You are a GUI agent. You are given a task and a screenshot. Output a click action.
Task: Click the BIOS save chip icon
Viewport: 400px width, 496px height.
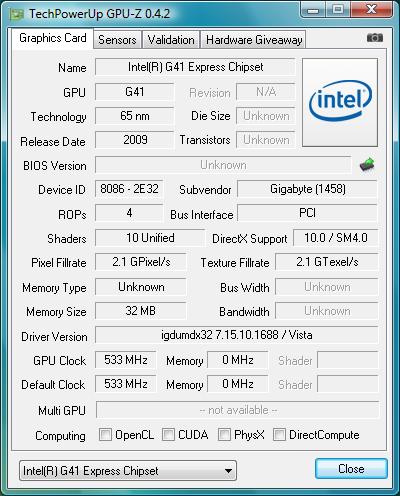point(367,165)
